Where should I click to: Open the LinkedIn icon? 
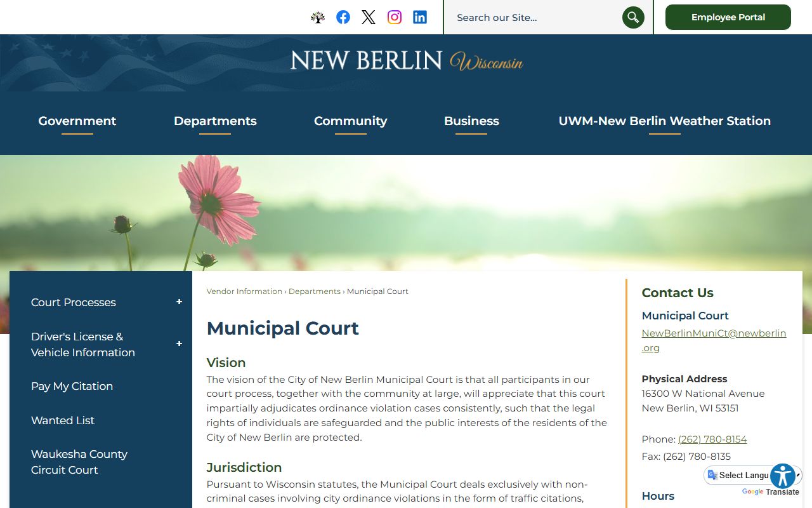click(420, 17)
